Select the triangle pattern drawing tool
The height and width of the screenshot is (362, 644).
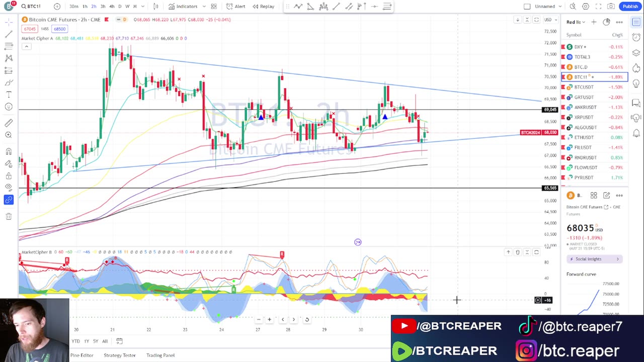coord(310,7)
